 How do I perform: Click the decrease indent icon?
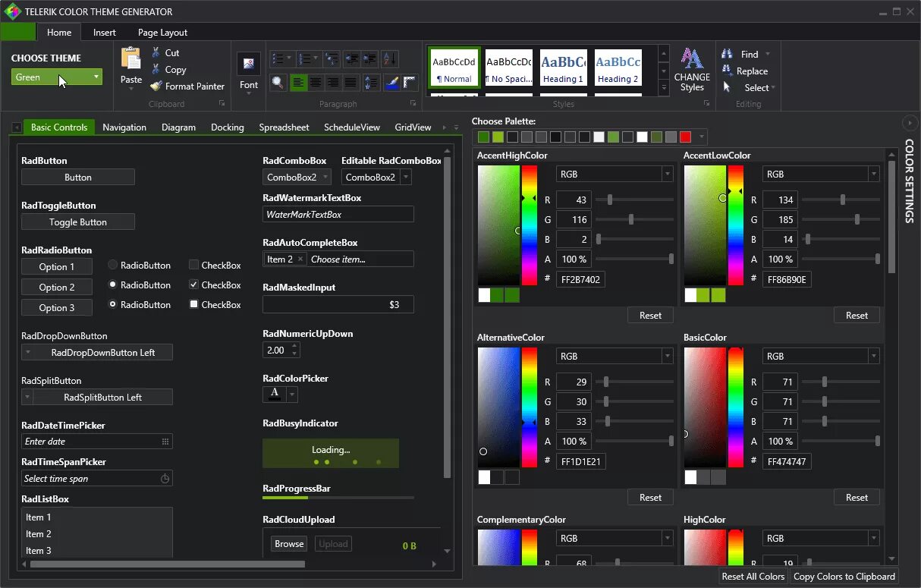(x=351, y=58)
